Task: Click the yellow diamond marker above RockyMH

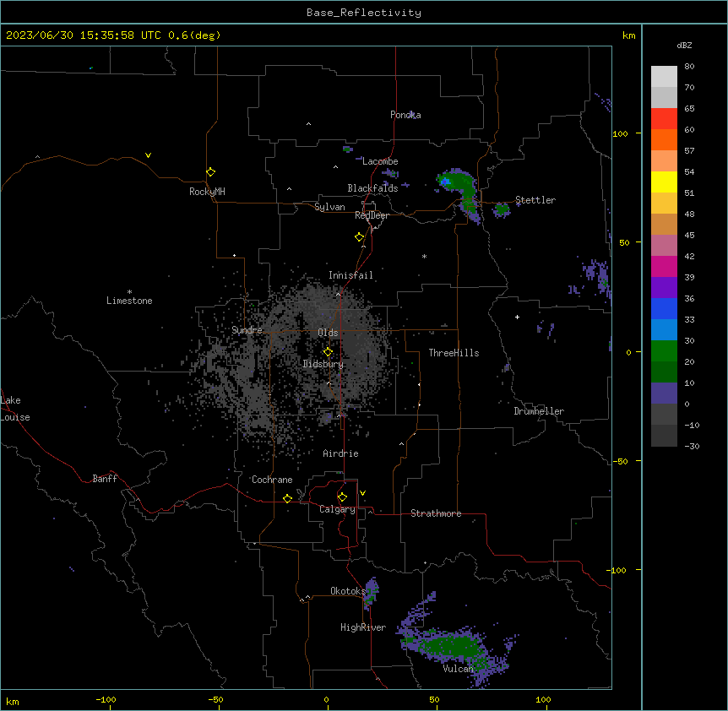Action: tap(210, 171)
